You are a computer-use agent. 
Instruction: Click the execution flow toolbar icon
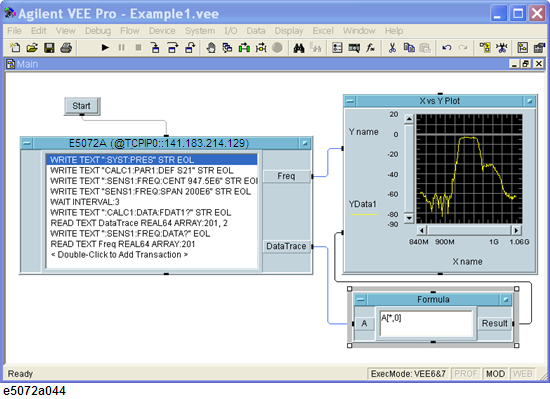261,48
